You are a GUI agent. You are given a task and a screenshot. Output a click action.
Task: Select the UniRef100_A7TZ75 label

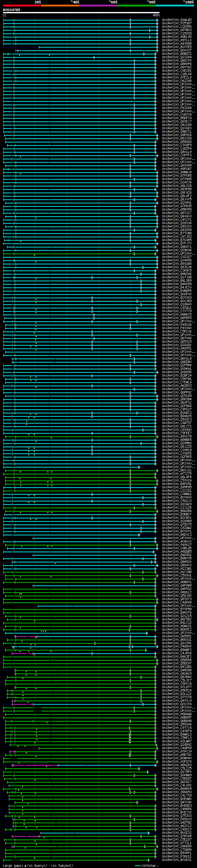177,474
